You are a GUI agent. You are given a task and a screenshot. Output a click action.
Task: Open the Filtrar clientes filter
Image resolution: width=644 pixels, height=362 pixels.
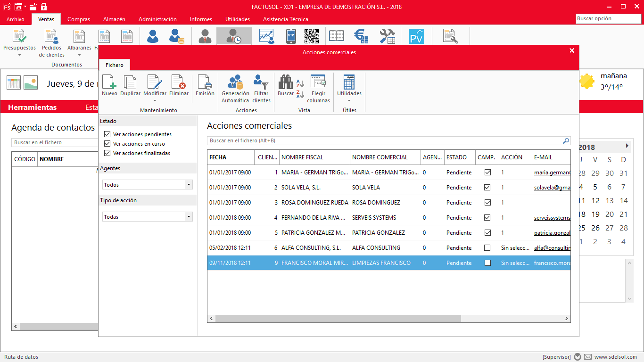[261, 89]
